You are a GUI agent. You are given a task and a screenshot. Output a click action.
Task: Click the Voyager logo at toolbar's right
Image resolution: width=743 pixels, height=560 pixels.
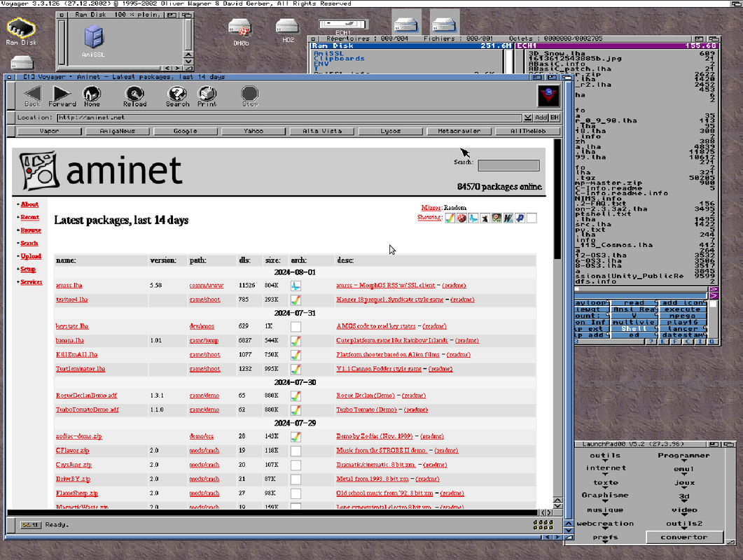click(x=549, y=96)
